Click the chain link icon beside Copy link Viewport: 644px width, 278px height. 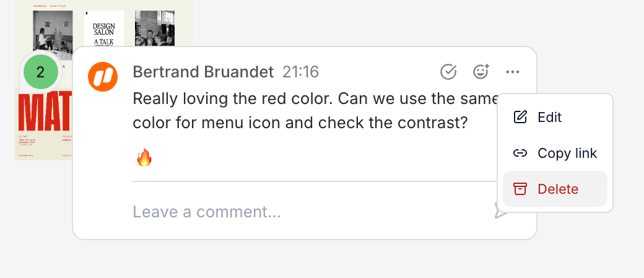click(x=520, y=153)
